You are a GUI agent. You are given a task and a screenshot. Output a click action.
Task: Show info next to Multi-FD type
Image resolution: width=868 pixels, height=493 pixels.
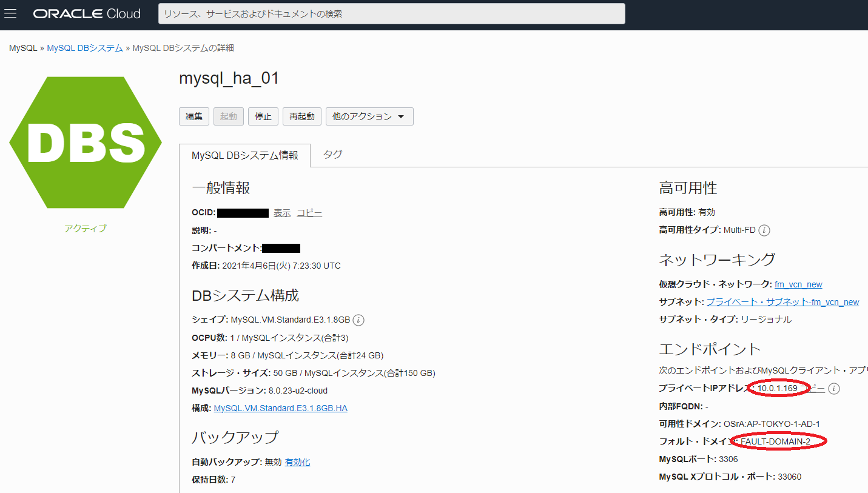tap(764, 230)
